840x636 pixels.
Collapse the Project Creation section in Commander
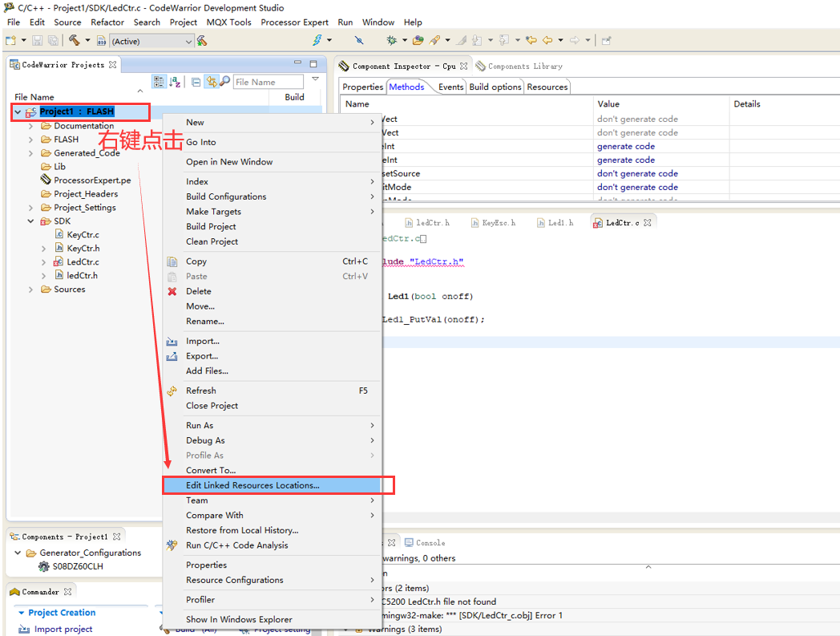(22, 613)
